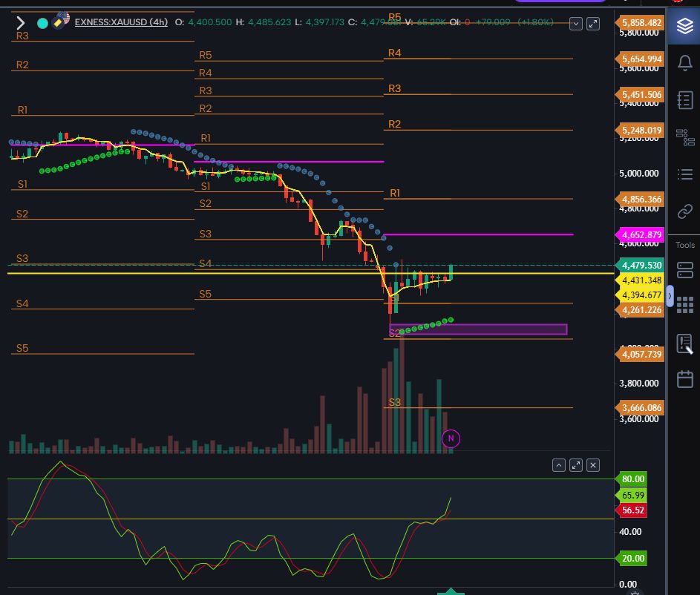Image resolution: width=700 pixels, height=595 pixels.
Task: Expand the legend using left chevron arrow
Action: click(20, 23)
